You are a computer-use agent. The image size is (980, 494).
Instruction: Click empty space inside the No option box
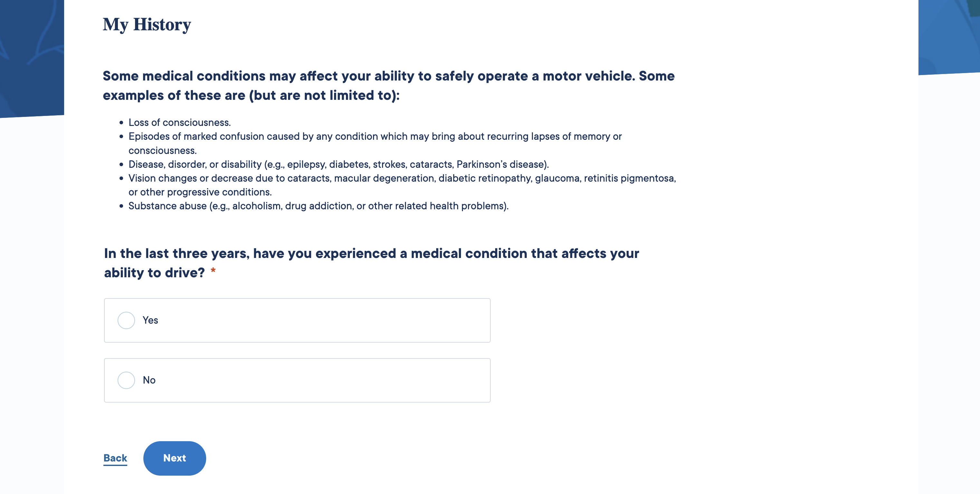click(x=323, y=380)
